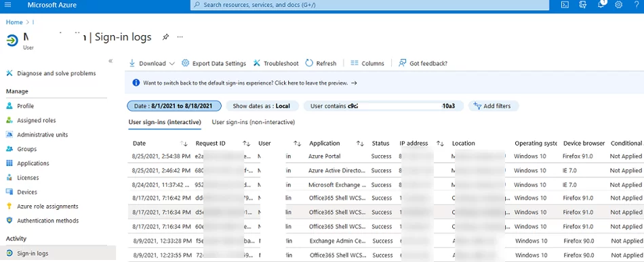Open the User contains filter pill
The width and height of the screenshot is (644, 262).
click(x=383, y=106)
